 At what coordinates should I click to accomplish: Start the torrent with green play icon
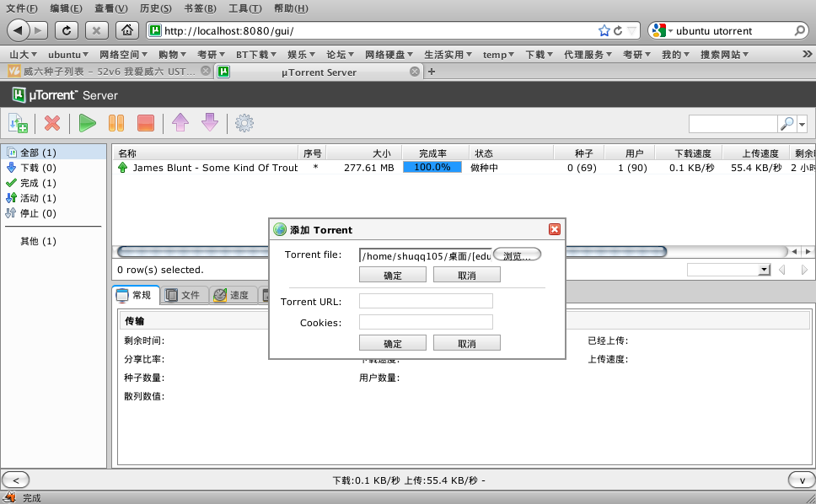click(87, 123)
